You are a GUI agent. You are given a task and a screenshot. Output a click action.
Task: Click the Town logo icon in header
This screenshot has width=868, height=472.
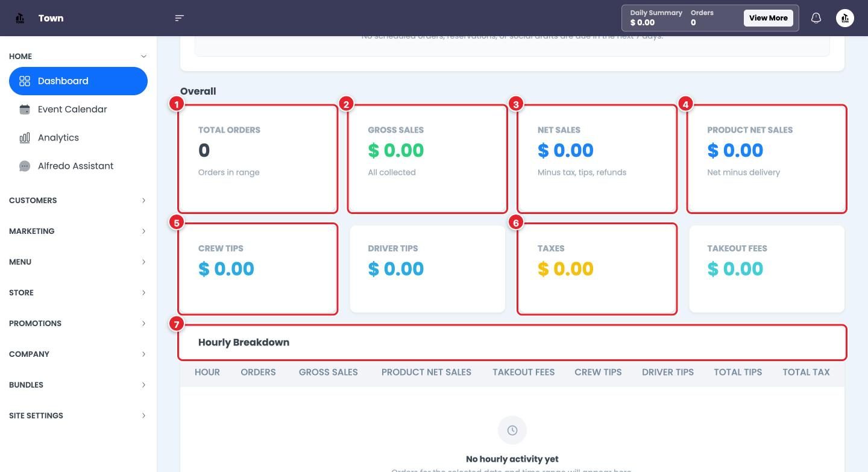coord(20,18)
